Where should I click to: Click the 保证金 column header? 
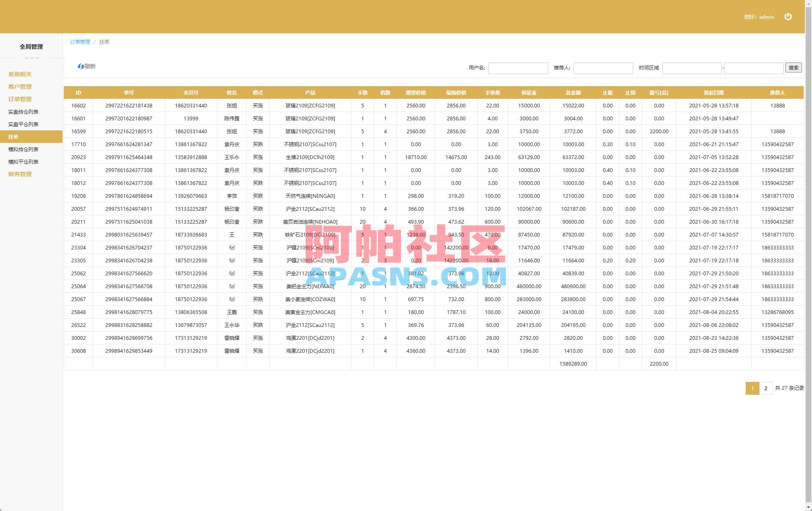(x=529, y=93)
